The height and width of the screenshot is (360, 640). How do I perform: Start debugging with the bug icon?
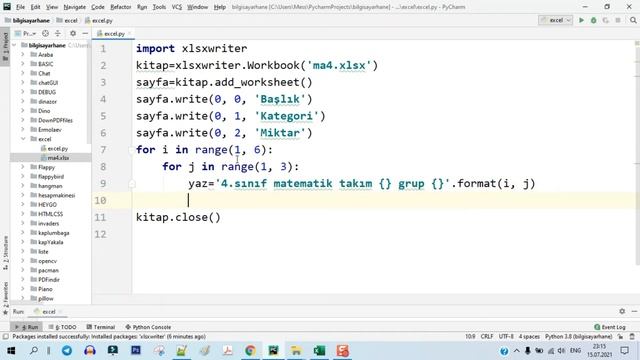point(593,20)
